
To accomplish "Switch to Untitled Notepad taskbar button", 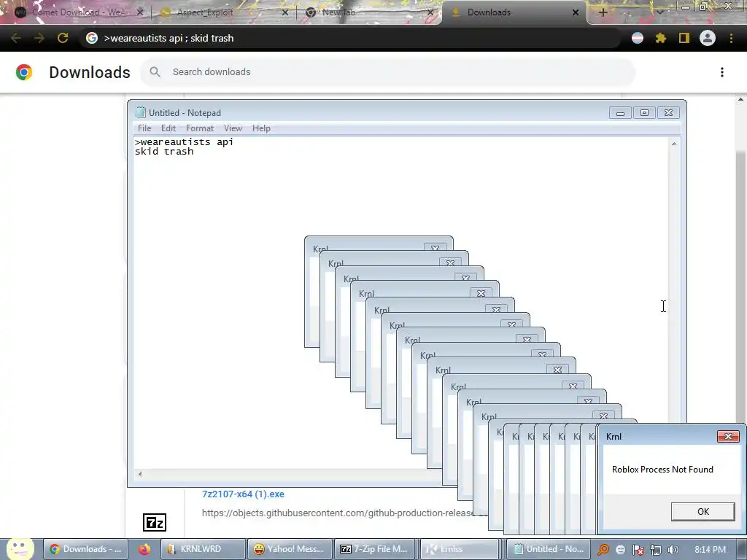I will tap(548, 549).
